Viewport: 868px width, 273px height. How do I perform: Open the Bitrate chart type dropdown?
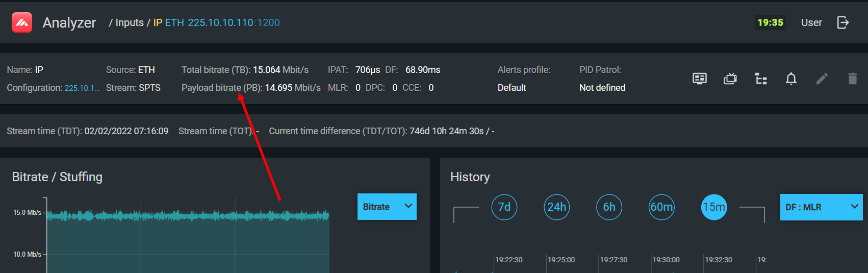click(x=387, y=207)
